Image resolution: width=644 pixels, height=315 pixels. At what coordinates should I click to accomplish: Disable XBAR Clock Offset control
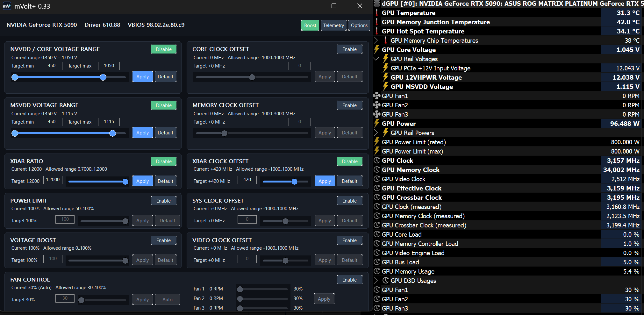pos(350,161)
